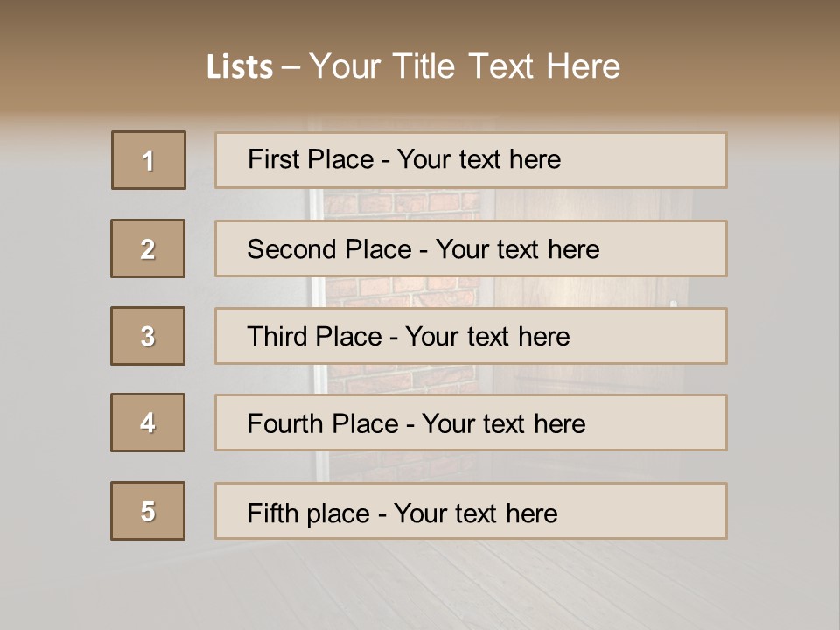Click the number 1 box
This screenshot has height=630, width=840.
point(149,160)
